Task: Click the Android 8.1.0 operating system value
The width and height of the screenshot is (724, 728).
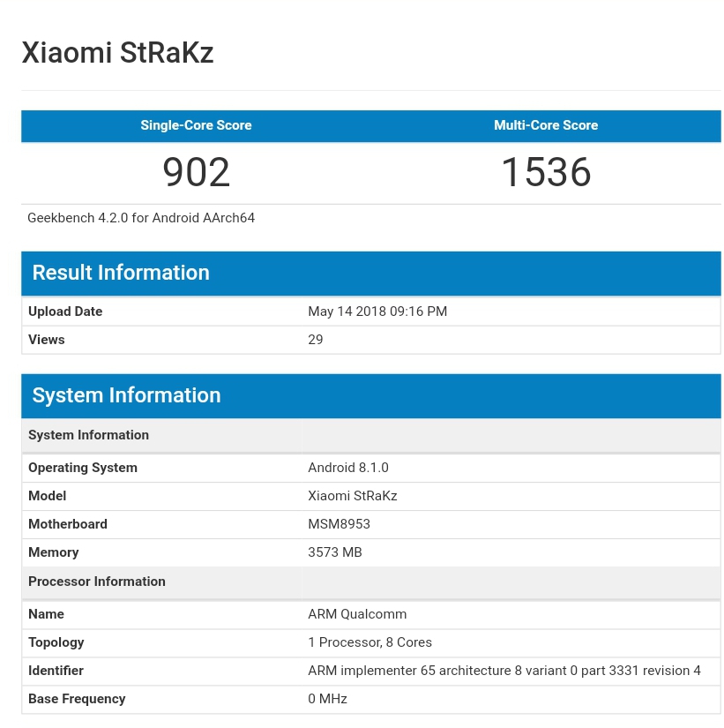Action: tap(348, 468)
